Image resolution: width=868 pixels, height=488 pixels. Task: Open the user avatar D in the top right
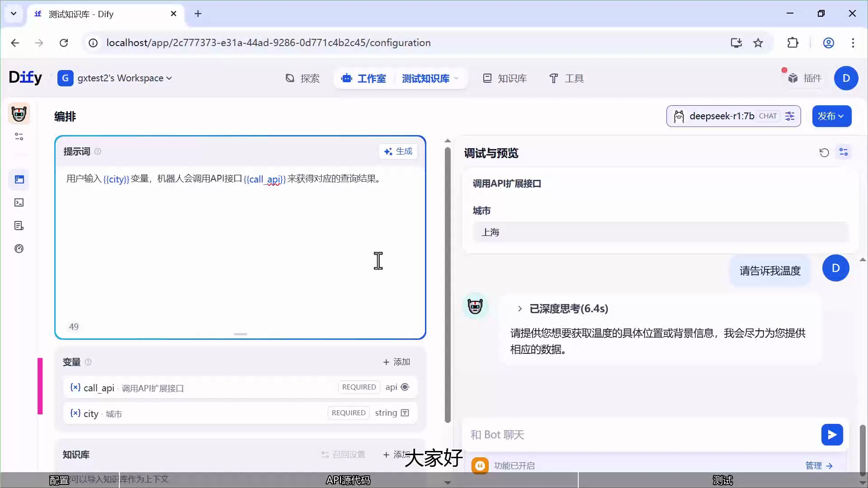(846, 78)
